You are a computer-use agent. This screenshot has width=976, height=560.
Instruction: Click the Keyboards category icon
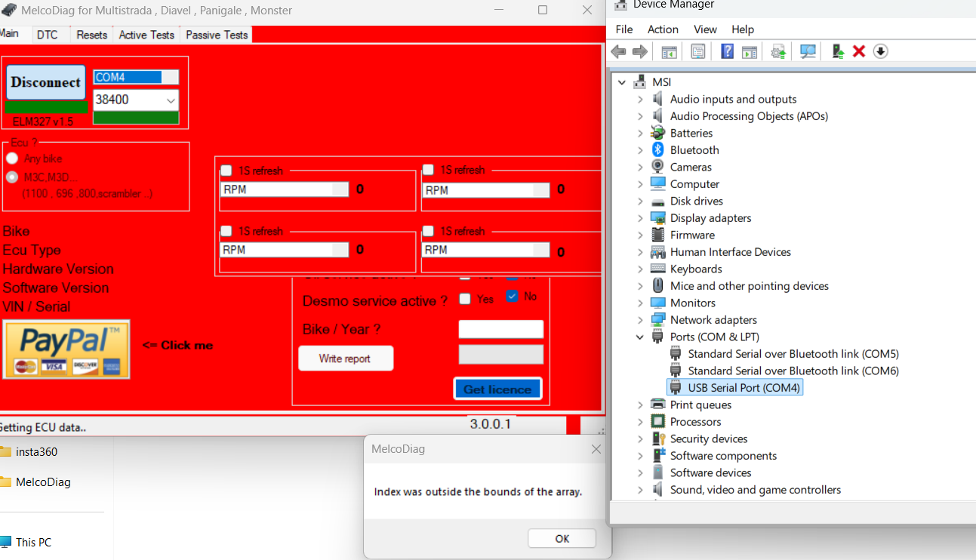pyautogui.click(x=657, y=269)
